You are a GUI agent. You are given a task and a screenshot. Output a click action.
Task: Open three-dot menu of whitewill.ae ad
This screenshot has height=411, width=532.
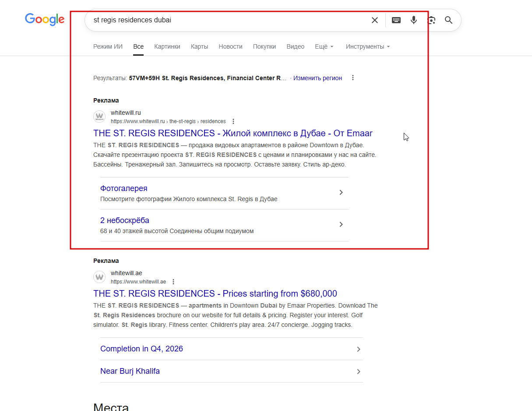[173, 282]
